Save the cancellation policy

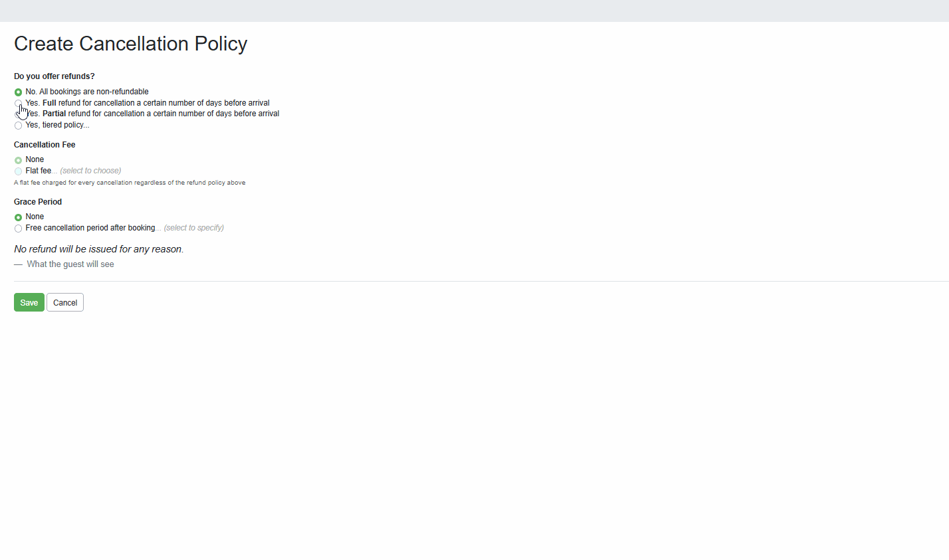coord(29,302)
